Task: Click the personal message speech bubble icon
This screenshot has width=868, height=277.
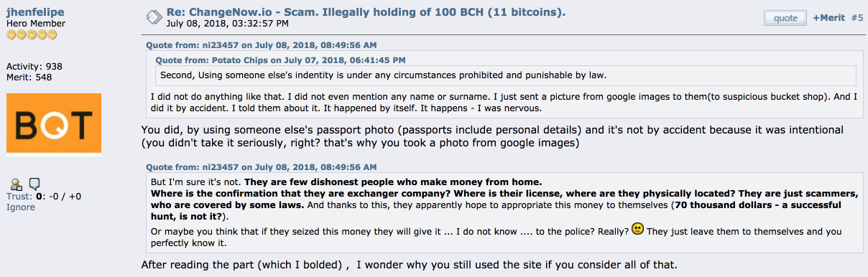Action: click(34, 184)
